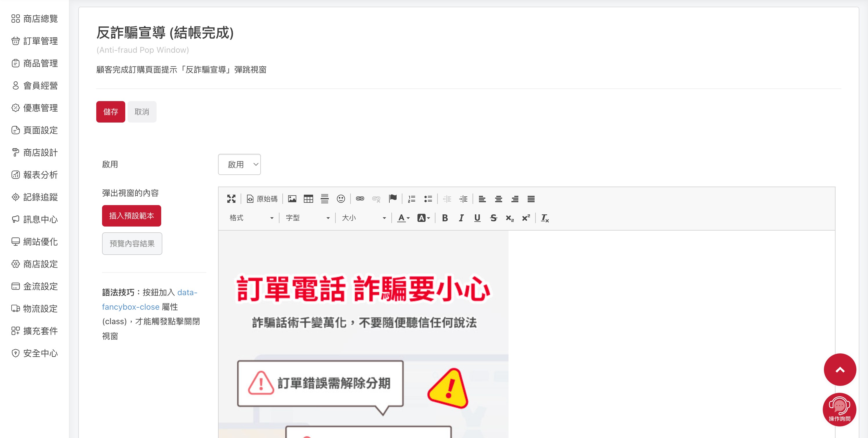The image size is (868, 438).
Task: Insert a bulleted list
Action: point(428,199)
